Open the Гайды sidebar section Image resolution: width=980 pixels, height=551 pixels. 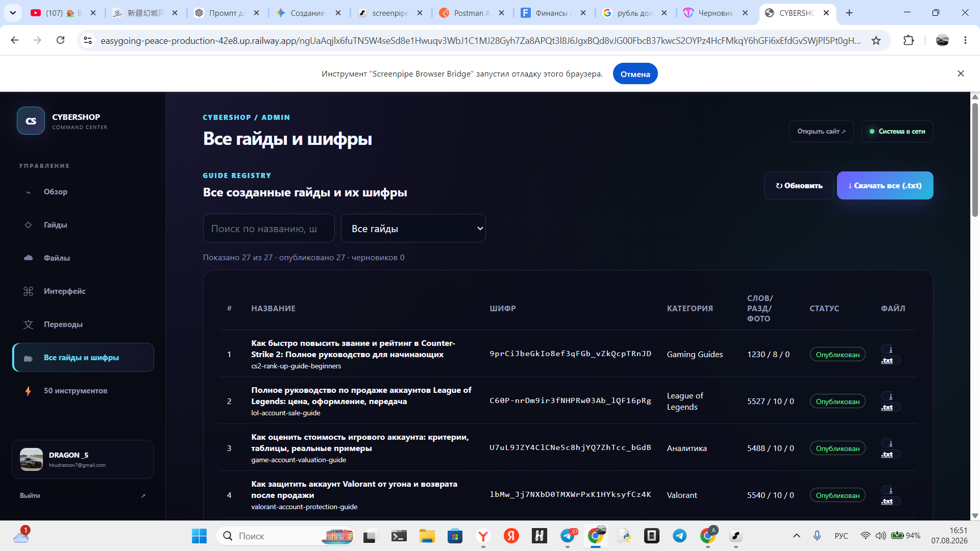pyautogui.click(x=83, y=225)
